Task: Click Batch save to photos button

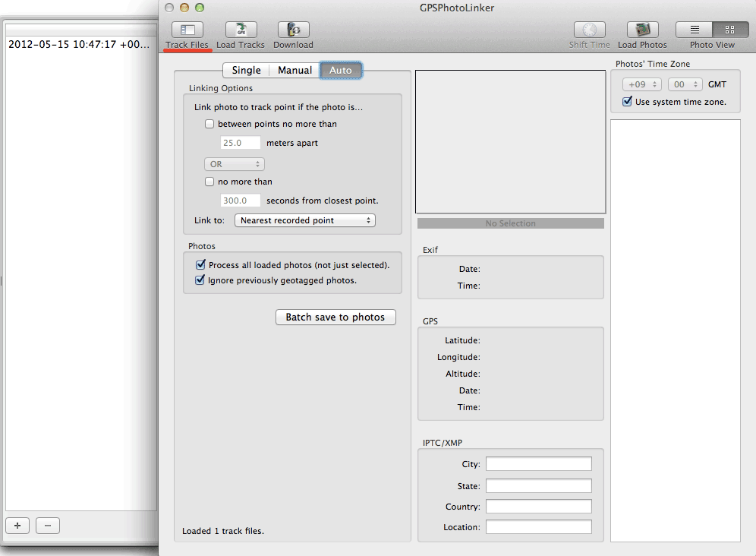Action: [335, 317]
